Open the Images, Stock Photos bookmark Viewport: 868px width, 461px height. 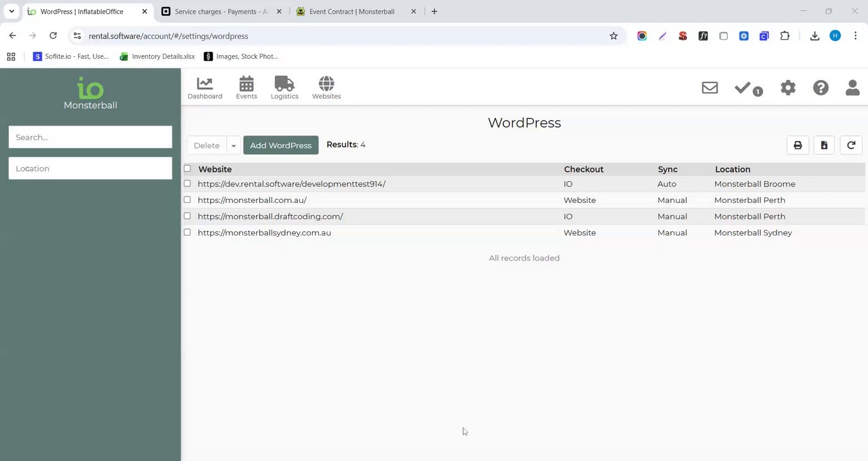241,56
